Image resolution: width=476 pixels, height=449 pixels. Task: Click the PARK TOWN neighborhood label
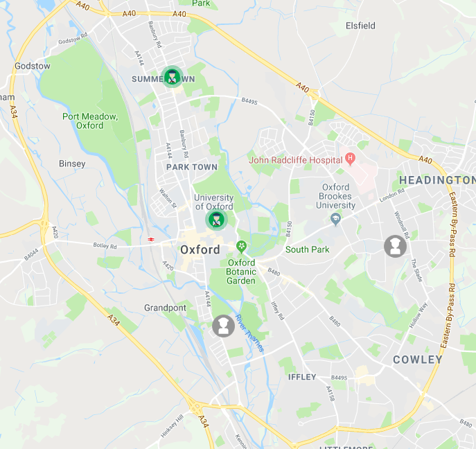192,167
